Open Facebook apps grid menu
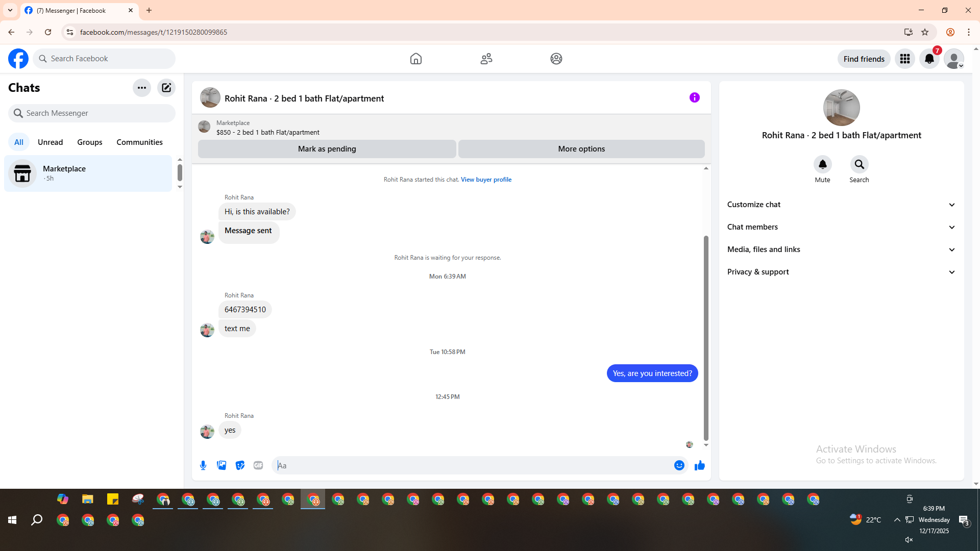The width and height of the screenshot is (980, 551). (x=904, y=59)
